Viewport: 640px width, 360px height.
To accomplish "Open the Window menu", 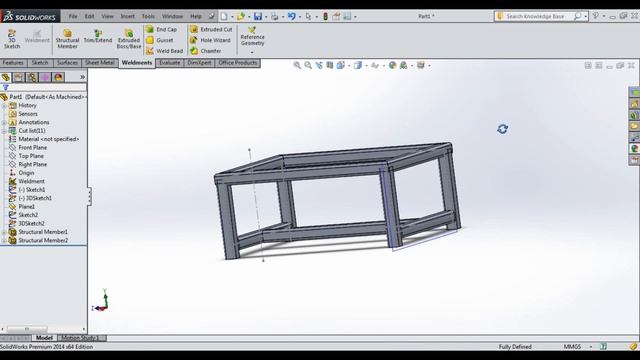I will (x=172, y=16).
